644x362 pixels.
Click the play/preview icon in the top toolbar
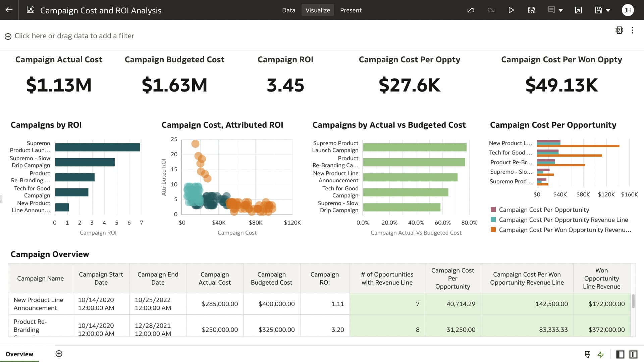click(511, 10)
